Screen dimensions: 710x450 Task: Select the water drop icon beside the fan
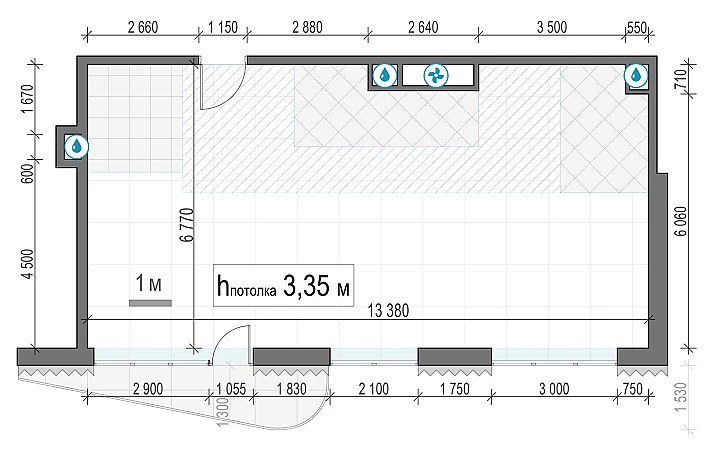[x=385, y=75]
